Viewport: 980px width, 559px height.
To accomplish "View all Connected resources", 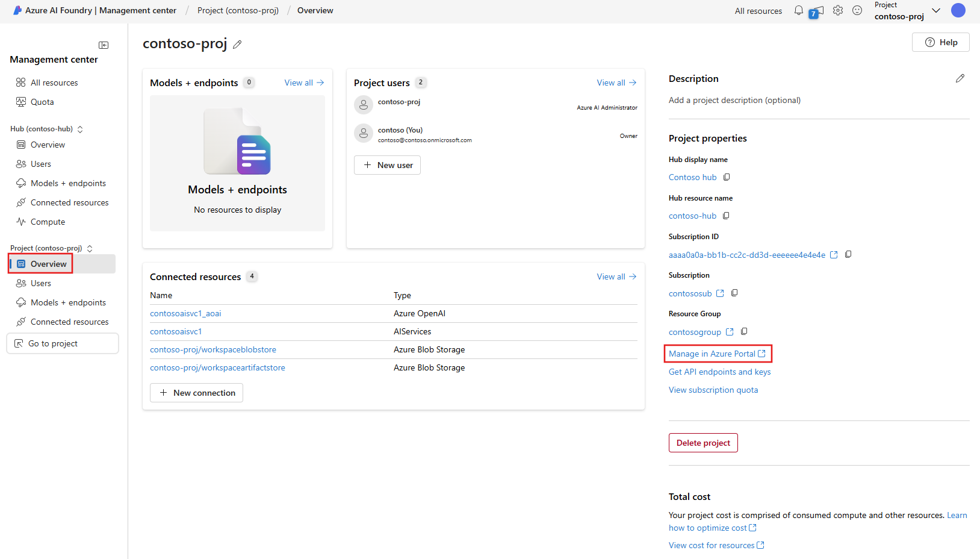I will [x=617, y=276].
